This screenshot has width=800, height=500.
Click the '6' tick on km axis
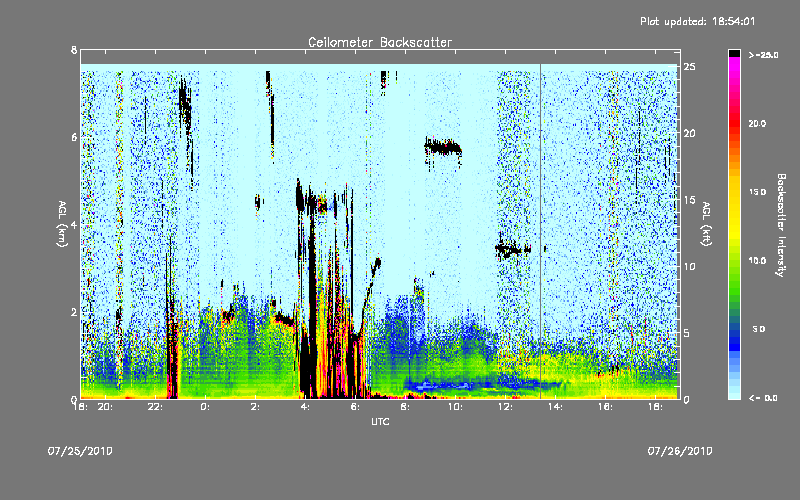coord(74,137)
